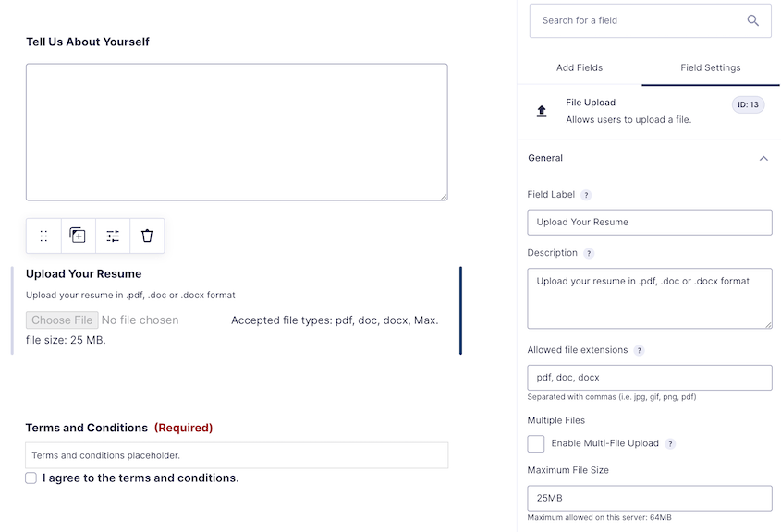781x532 pixels.
Task: Check I agree to the terms and conditions
Action: click(x=31, y=478)
